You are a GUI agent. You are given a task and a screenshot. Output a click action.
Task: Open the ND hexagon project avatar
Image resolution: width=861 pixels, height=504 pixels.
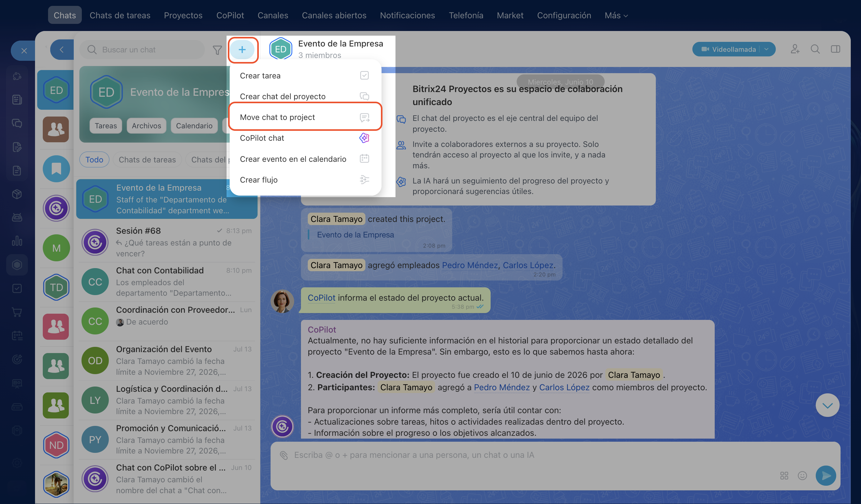click(x=56, y=445)
